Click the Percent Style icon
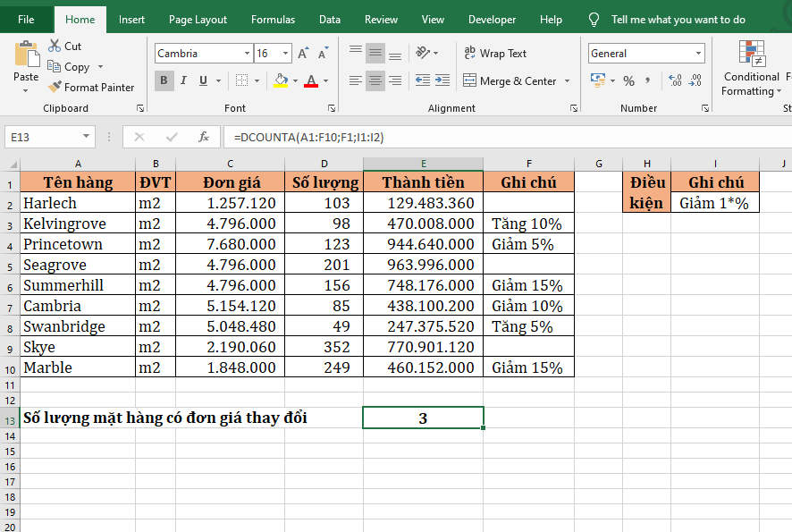Image resolution: width=792 pixels, height=532 pixels. (628, 81)
